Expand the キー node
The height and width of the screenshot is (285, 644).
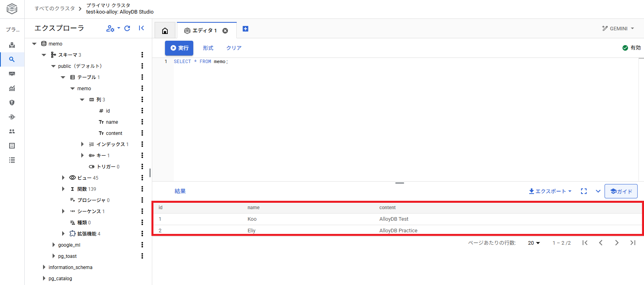(82, 155)
